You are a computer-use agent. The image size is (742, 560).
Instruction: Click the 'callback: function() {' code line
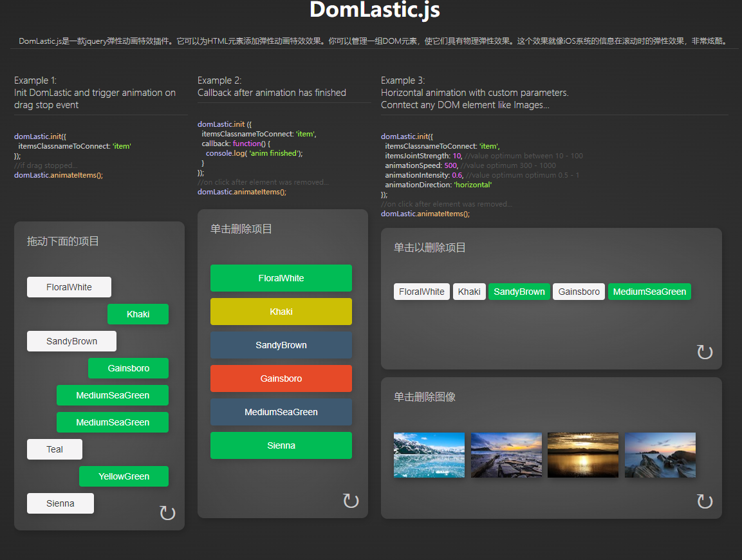(236, 144)
